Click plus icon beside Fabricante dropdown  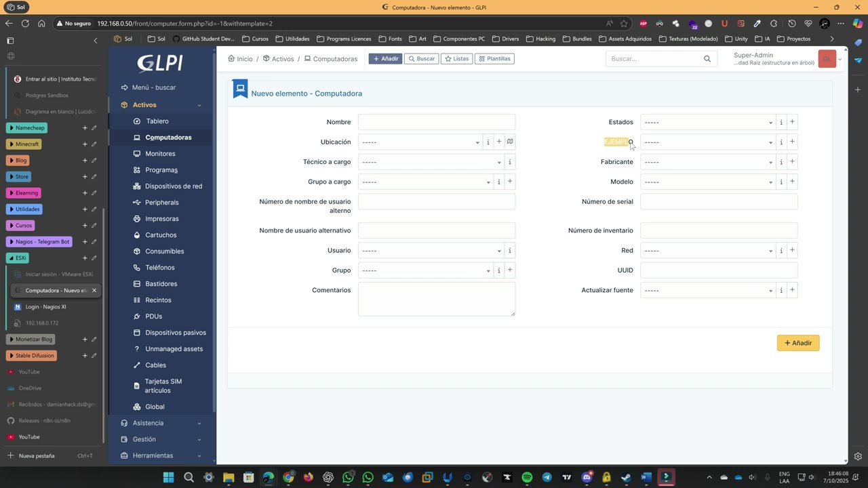(x=792, y=161)
